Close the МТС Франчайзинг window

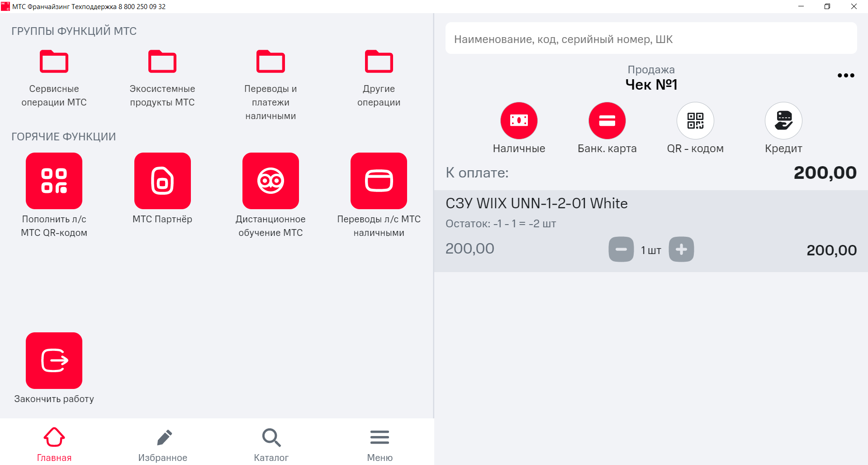[x=854, y=6]
